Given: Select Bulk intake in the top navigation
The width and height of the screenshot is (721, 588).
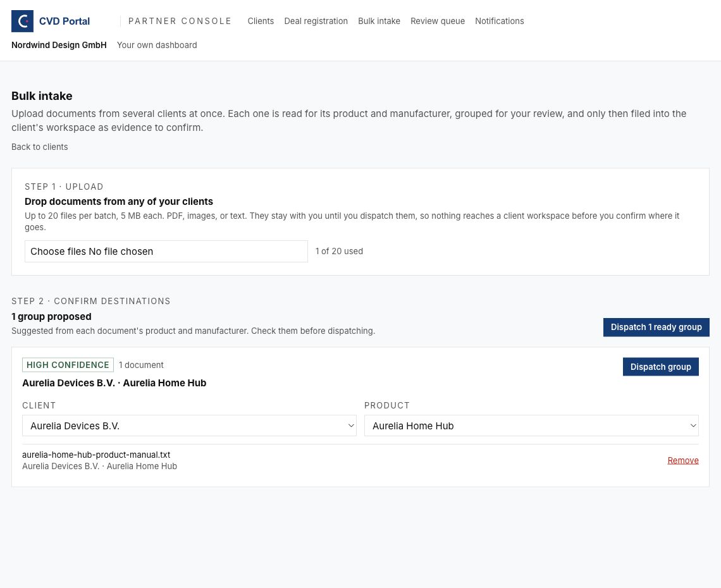Looking at the screenshot, I should [379, 21].
